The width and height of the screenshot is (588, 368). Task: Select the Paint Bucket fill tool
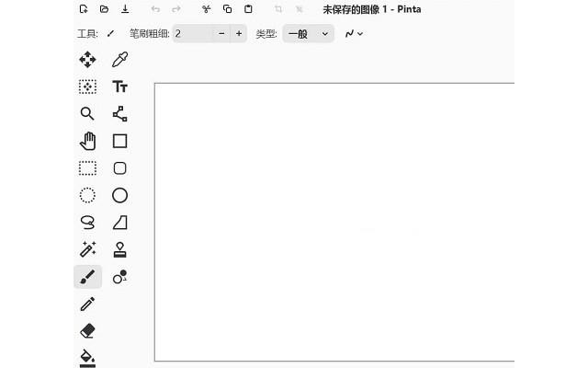87,358
